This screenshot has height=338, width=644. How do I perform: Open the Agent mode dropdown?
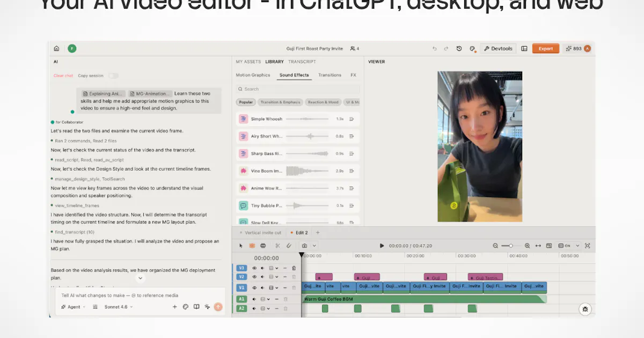73,307
